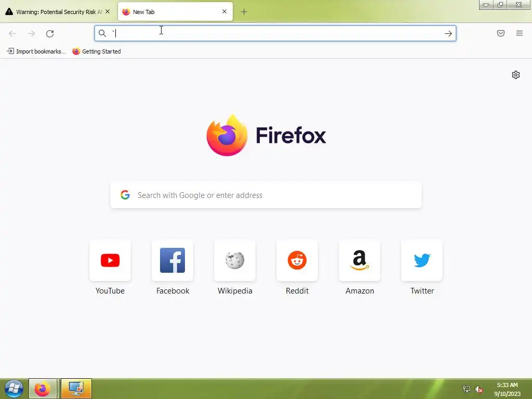
Task: Click the minimize window button
Action: 486,5
